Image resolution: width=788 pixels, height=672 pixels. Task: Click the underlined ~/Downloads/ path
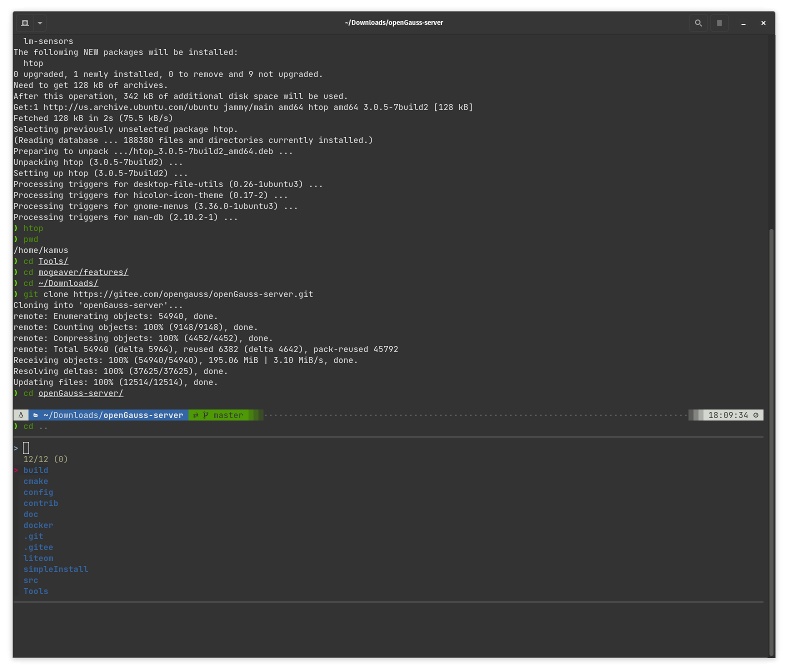coord(68,283)
